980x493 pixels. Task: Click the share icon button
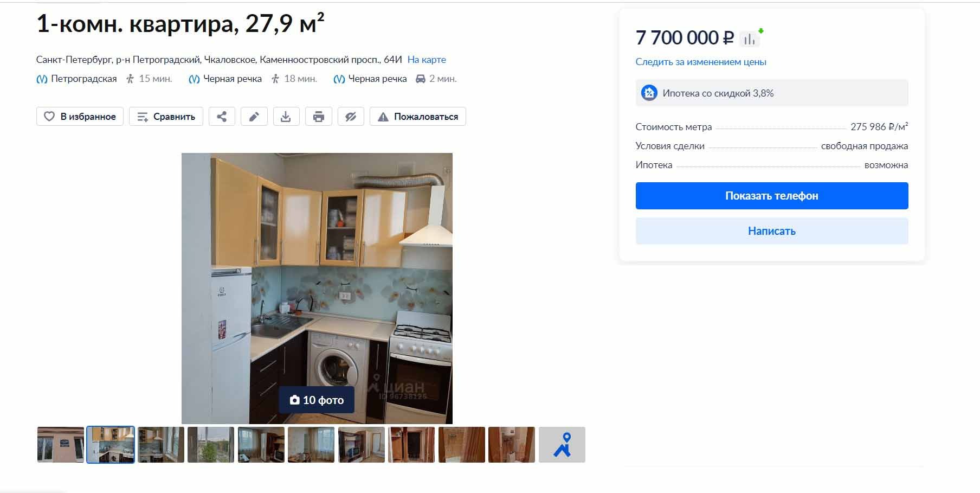click(x=222, y=117)
